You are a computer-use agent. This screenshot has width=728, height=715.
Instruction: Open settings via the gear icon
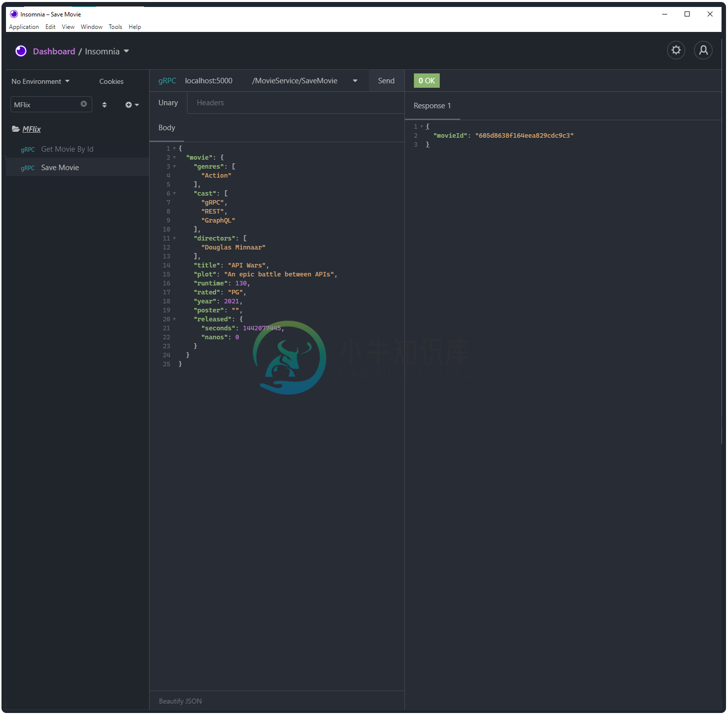click(676, 50)
